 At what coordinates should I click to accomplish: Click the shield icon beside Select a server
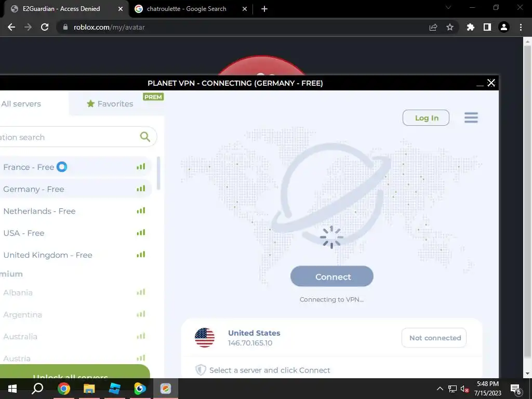[201, 370]
